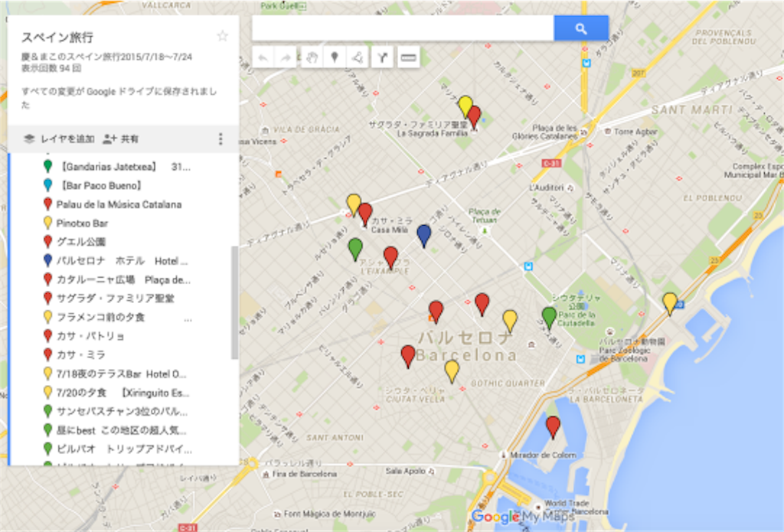784x532 pixels.
Task: Click yellow marker next to Casa Milà
Action: (354, 204)
